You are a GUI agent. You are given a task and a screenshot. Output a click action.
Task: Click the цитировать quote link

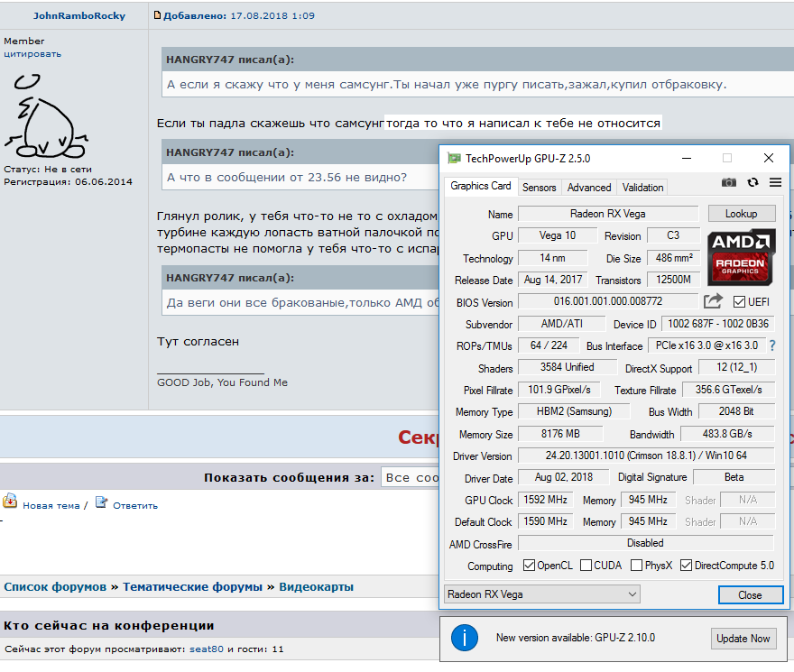(32, 54)
